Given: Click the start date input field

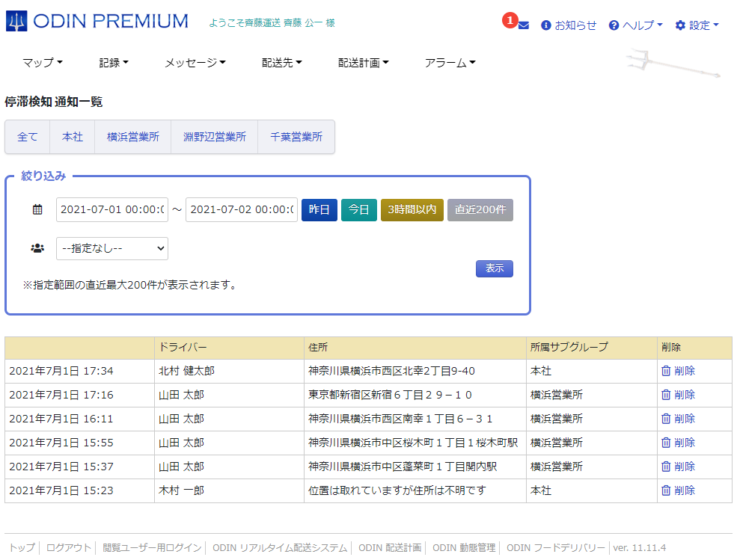Looking at the screenshot, I should tap(111, 210).
